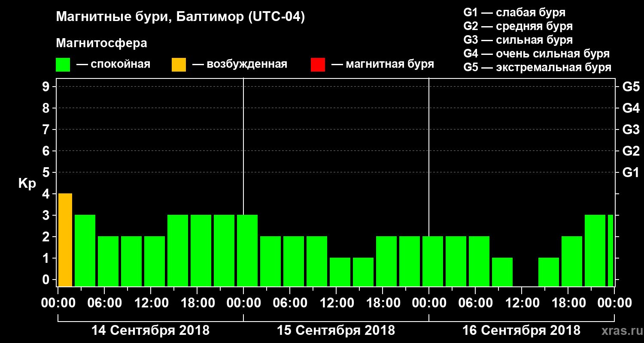Select the Kp 1 bar for 08:00–11:00, 16 September
The image size is (644, 343).
[502, 272]
